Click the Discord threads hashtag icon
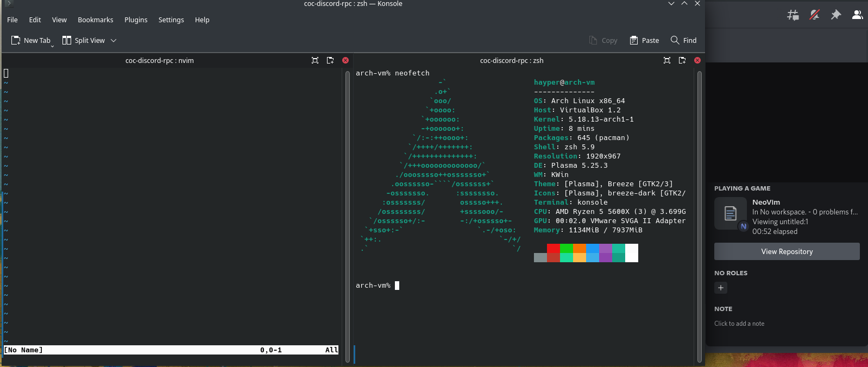868x367 pixels. [793, 15]
